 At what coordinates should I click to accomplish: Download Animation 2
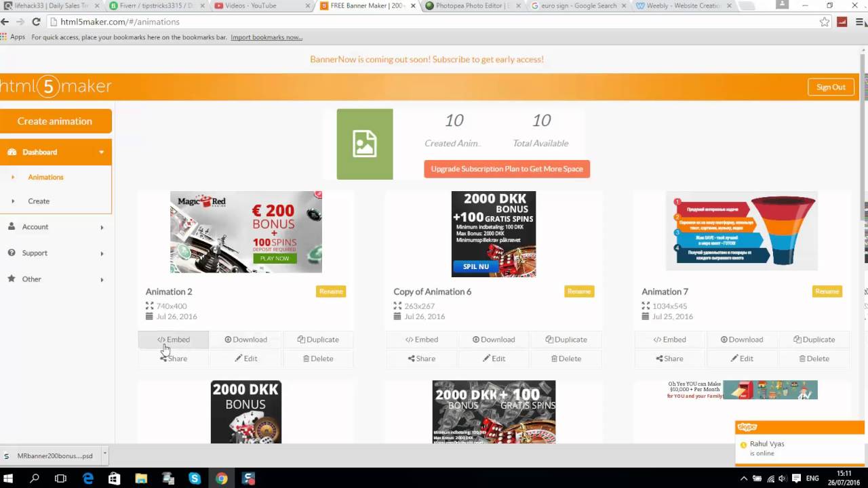[x=245, y=340]
